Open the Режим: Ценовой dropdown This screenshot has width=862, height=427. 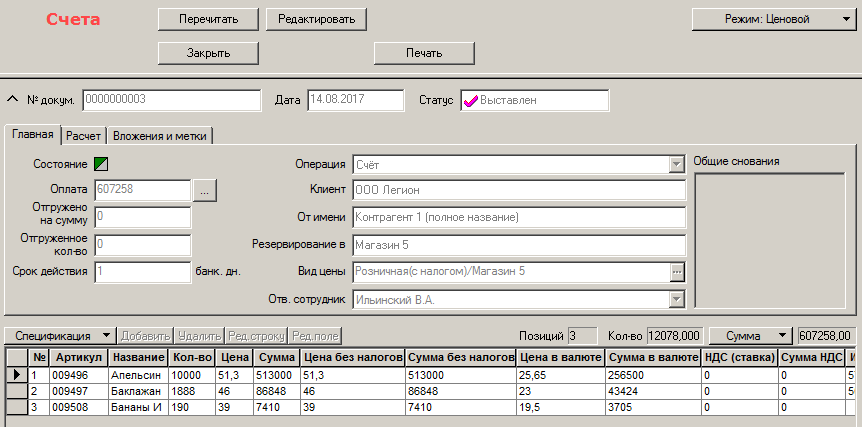pos(773,19)
